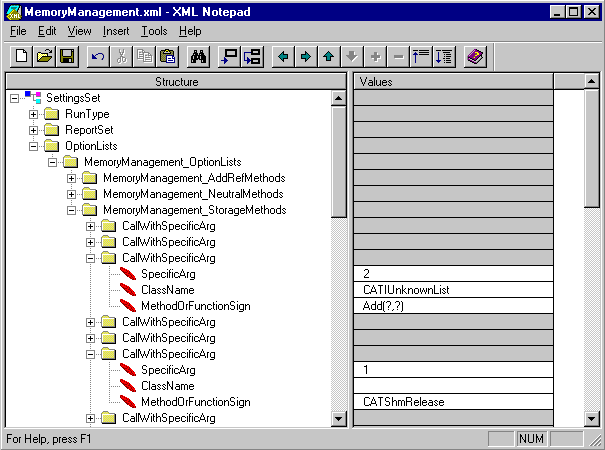Click the plus expand toolbar icon
The height and width of the screenshot is (450, 605).
coord(375,57)
